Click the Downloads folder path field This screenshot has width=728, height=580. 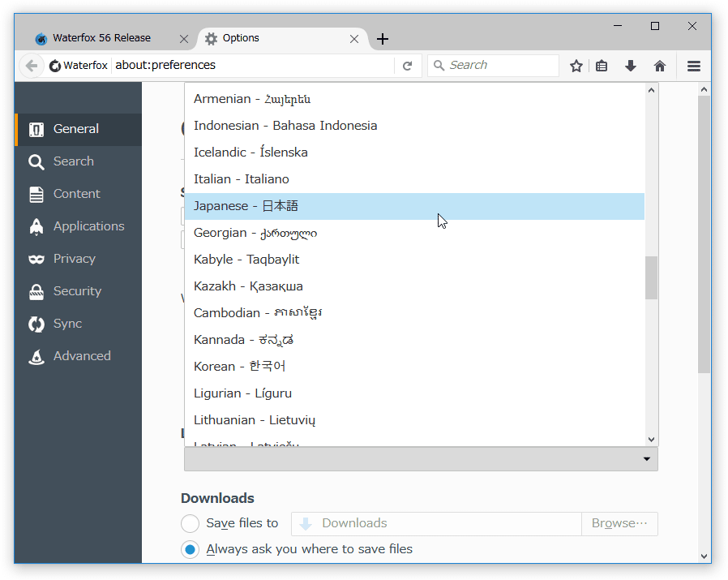[x=436, y=524]
